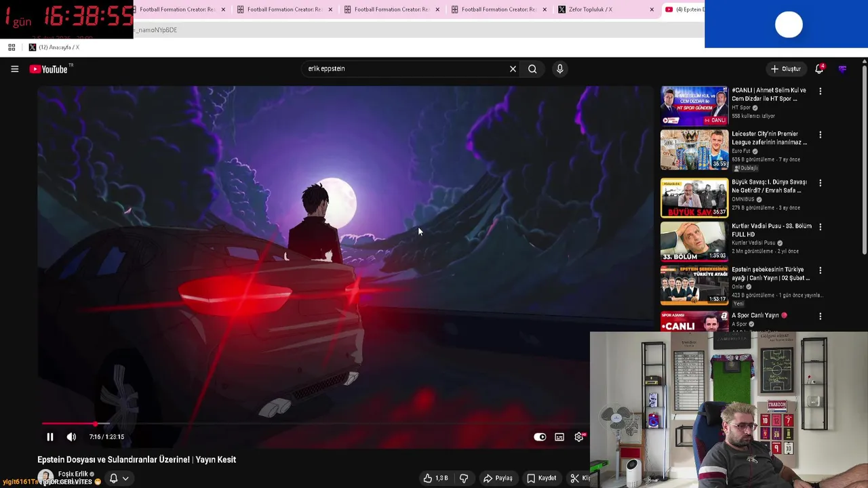This screenshot has height=488, width=868.
Task: Toggle the autoplay switch
Action: [x=540, y=437]
